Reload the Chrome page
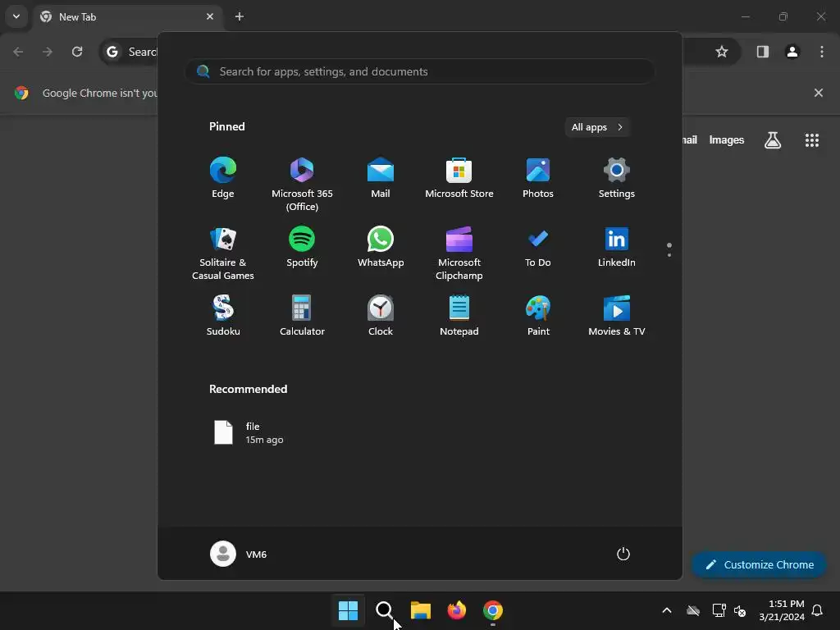Image resolution: width=840 pixels, height=630 pixels. tap(77, 52)
